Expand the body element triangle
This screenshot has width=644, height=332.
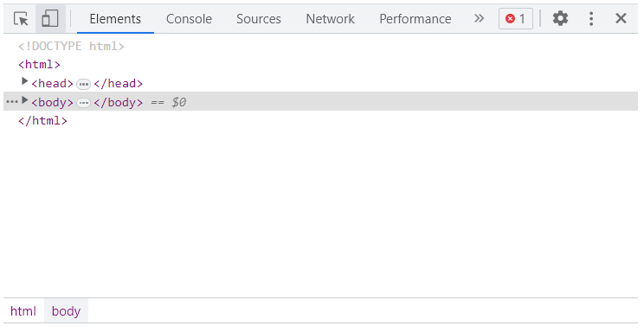pos(24,100)
